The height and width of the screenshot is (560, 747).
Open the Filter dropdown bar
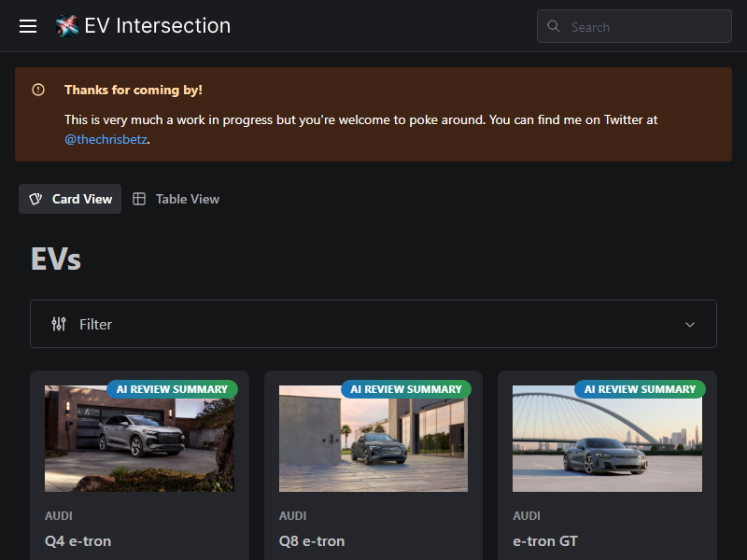tap(373, 324)
